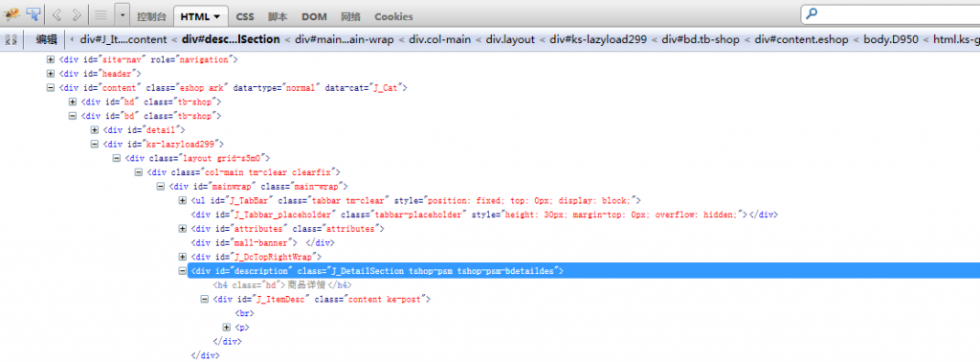Screen dimensions: 980x362
Task: Go back with the left arrow icon
Action: 56,14
